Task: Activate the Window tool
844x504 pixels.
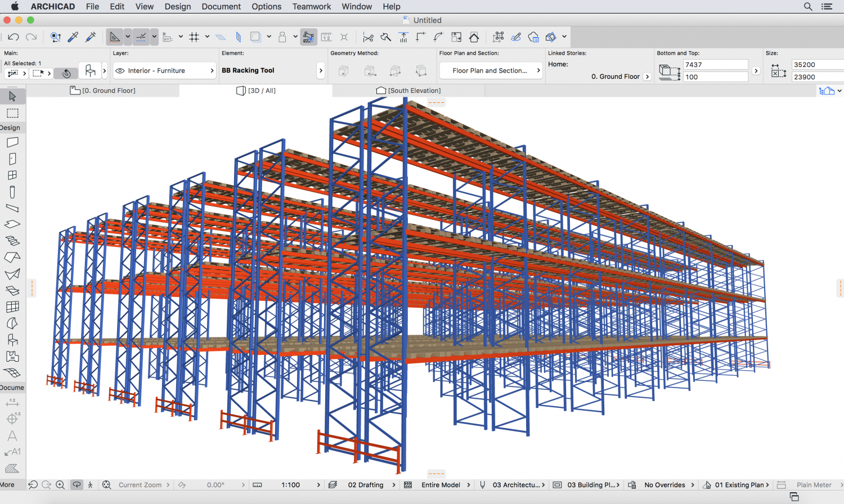Action: [x=12, y=175]
